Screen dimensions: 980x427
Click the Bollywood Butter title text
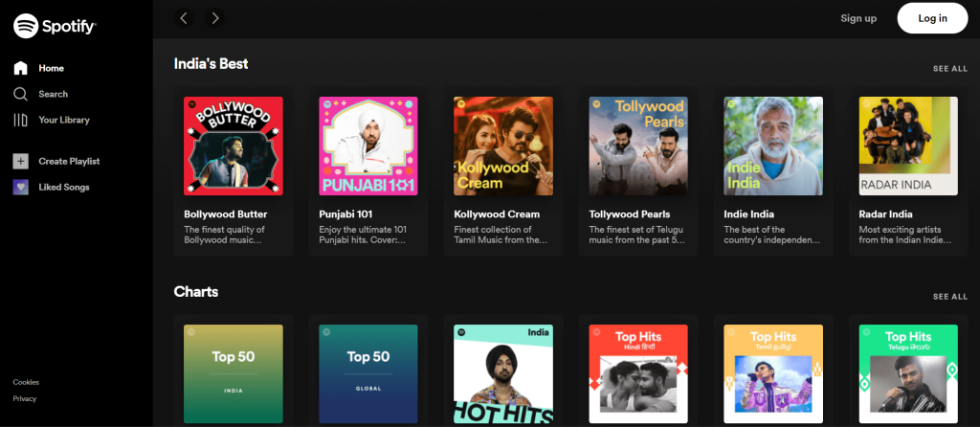[x=226, y=214]
